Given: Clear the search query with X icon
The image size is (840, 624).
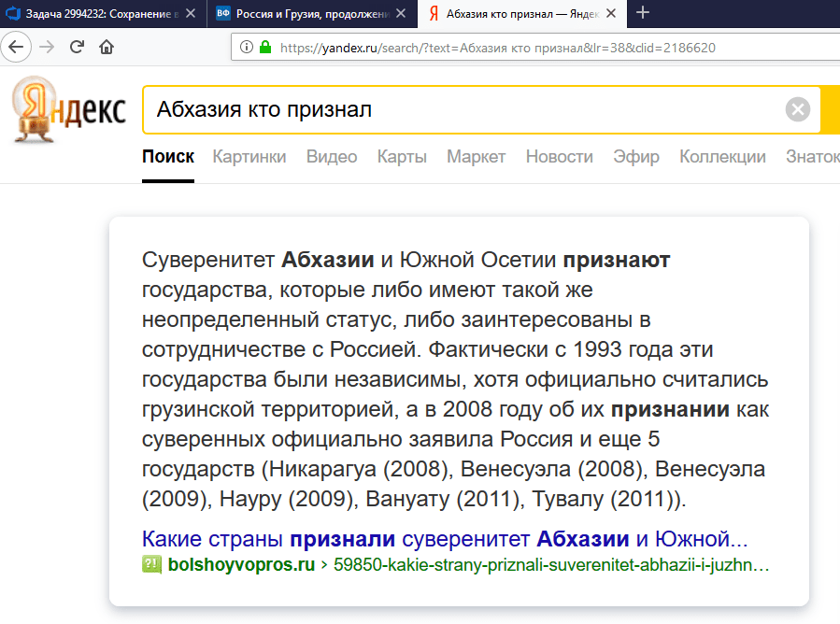Looking at the screenshot, I should point(797,110).
